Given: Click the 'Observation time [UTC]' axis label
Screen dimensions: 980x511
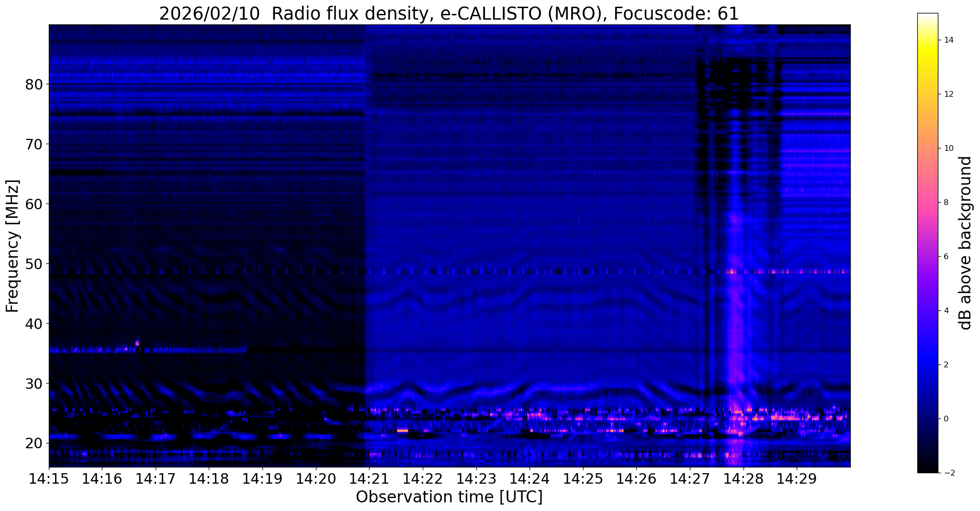Looking at the screenshot, I should click(449, 497).
